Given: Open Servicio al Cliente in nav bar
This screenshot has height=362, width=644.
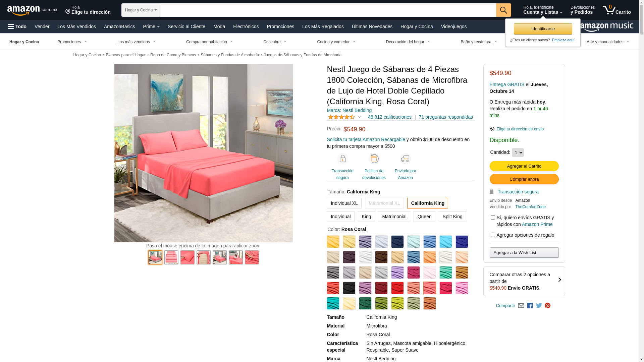Looking at the screenshot, I should click(186, 26).
